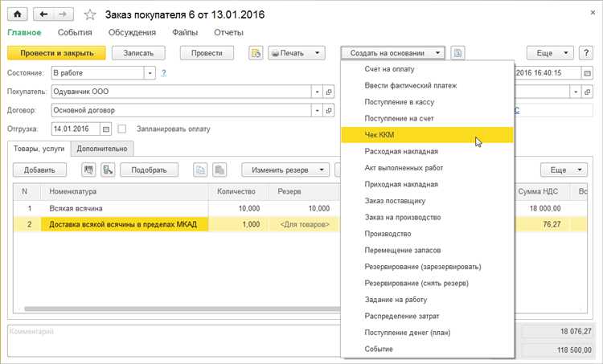Click the barcode search icon in table toolbar

pyautogui.click(x=88, y=170)
